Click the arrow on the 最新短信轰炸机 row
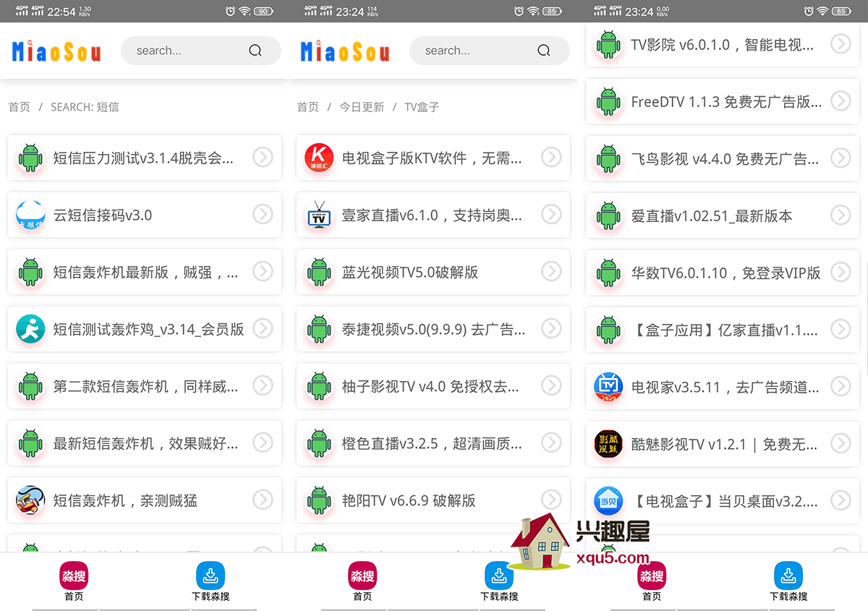The image size is (868, 611). coord(263,443)
